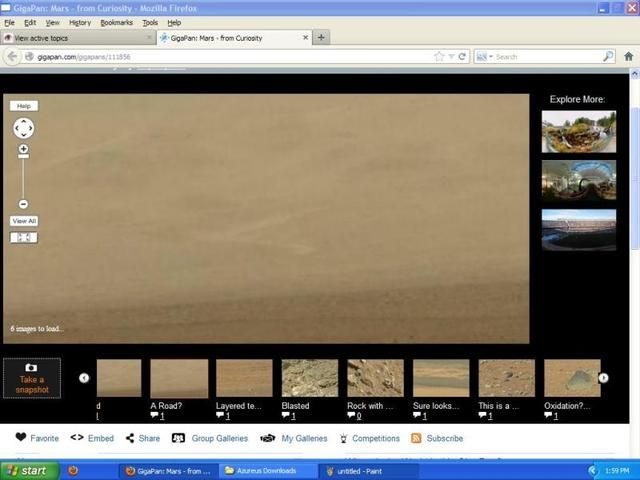This screenshot has height=480, width=640.
Task: Switch to Azureus Downloads taskbar window
Action: [x=267, y=471]
